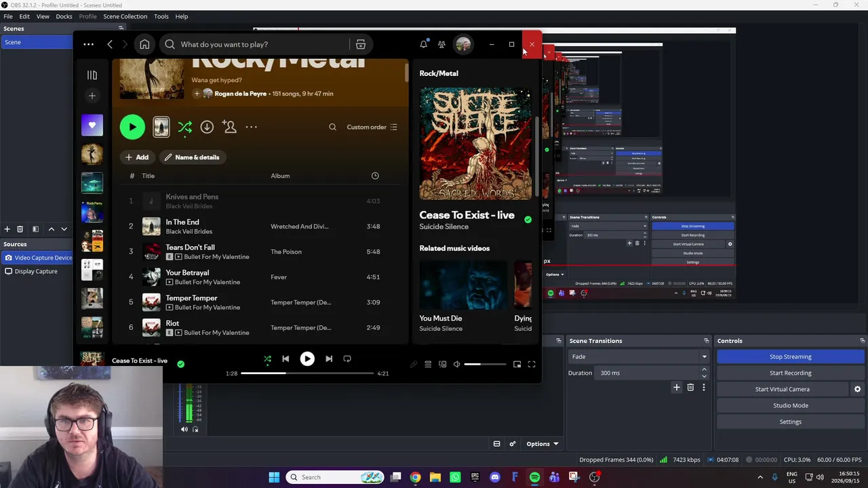The width and height of the screenshot is (868, 488).
Task: Toggle shuffle in the player bar
Action: click(267, 359)
